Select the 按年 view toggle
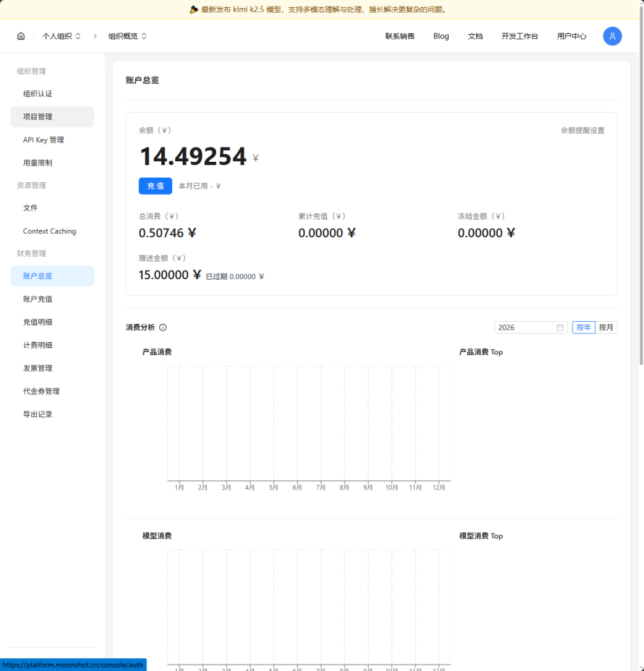Screen dimensions: 644x671 (583, 328)
